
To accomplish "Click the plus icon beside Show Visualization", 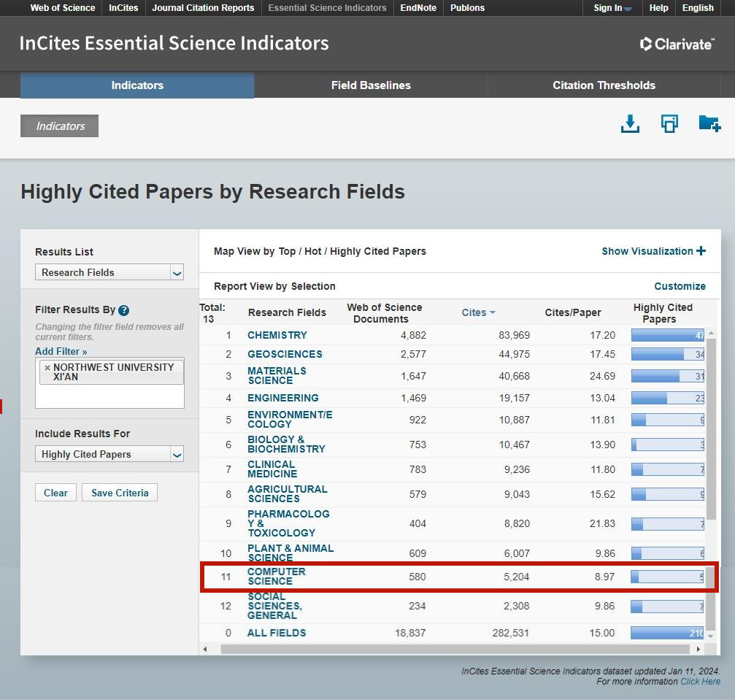I will [701, 251].
